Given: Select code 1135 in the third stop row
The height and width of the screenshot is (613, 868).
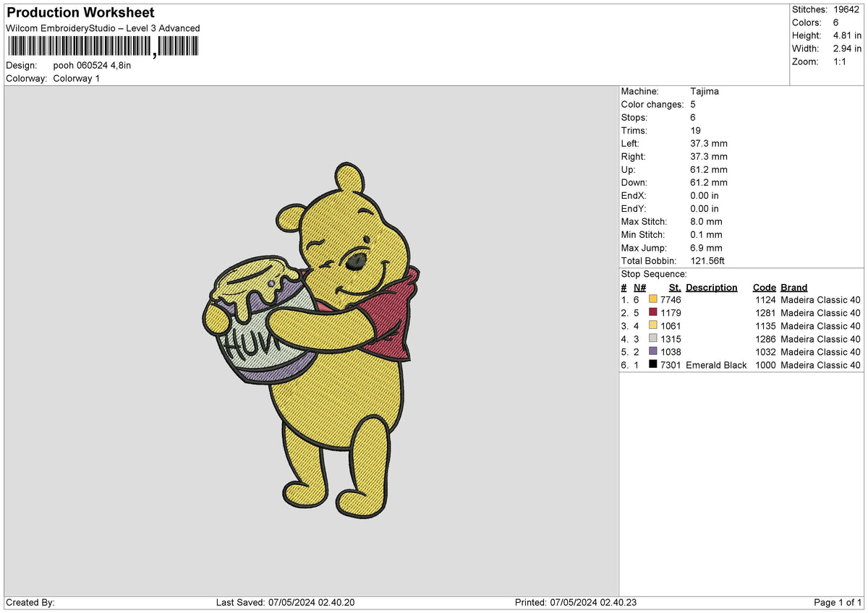Looking at the screenshot, I should point(765,326).
